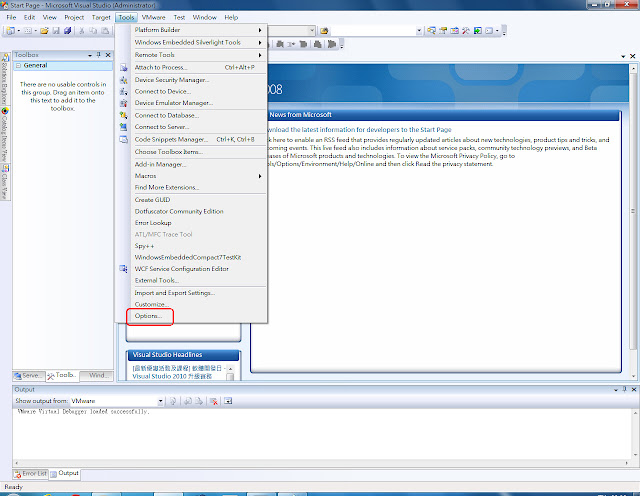Open Solution Explorer side tab
Viewport: 640px width, 496px height.
coord(5,78)
